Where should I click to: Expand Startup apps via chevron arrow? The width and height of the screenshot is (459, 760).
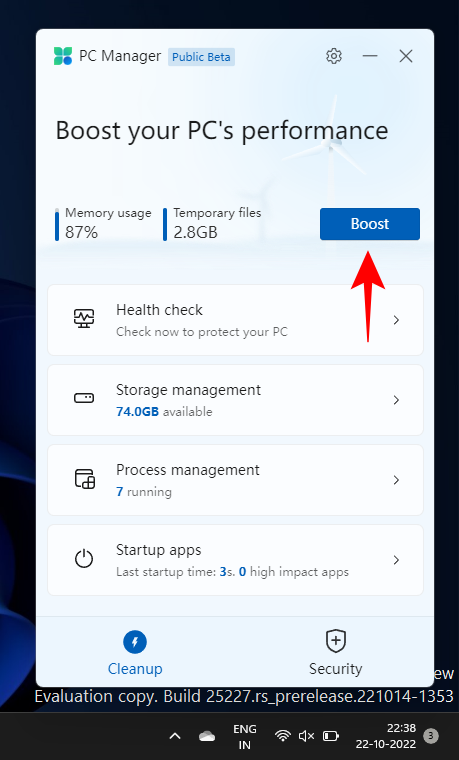coord(396,560)
